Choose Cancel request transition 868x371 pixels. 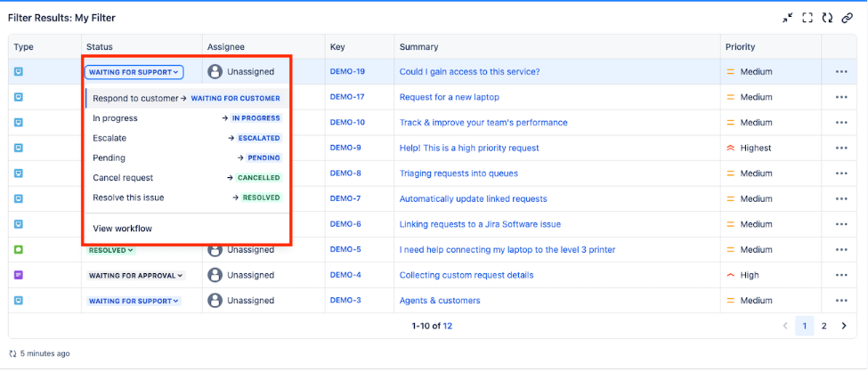(187, 178)
